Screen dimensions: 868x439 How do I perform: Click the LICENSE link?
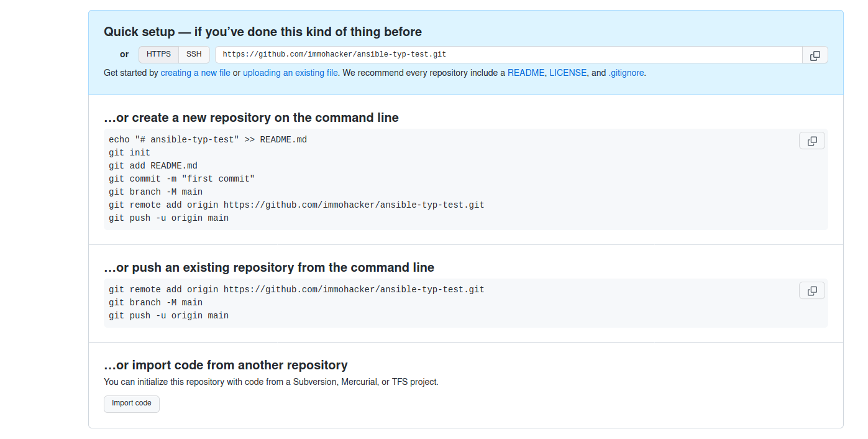pos(567,73)
